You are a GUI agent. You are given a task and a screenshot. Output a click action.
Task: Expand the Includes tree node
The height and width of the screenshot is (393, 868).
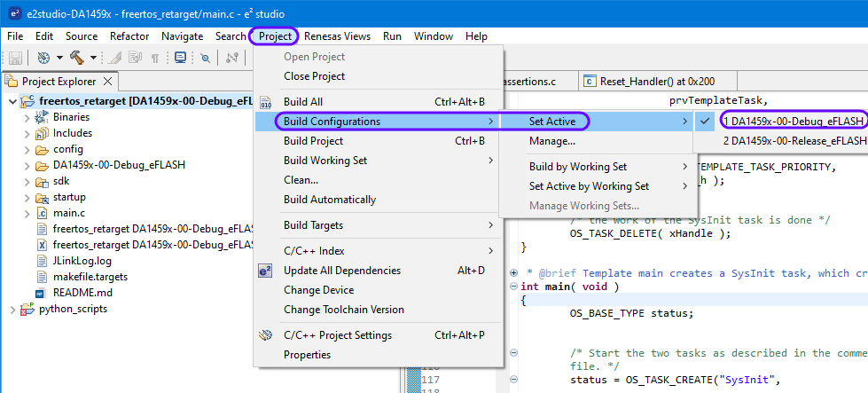[x=27, y=133]
